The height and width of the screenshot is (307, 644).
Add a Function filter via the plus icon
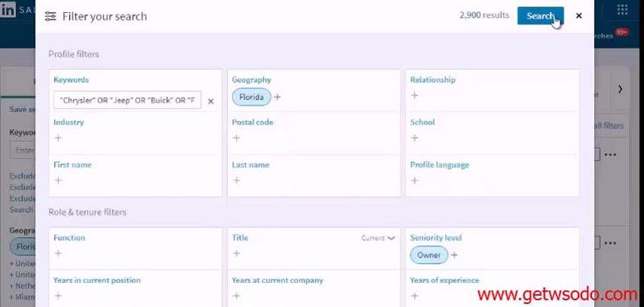click(x=58, y=253)
